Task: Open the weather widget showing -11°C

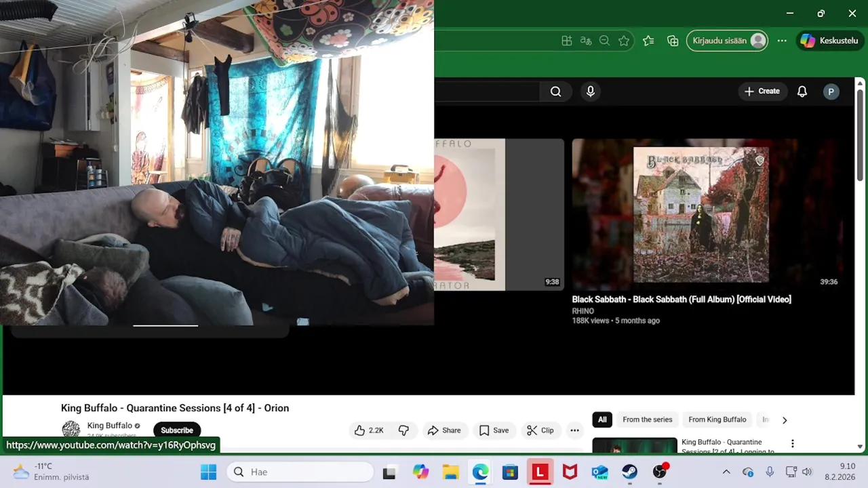Action: 51,472
